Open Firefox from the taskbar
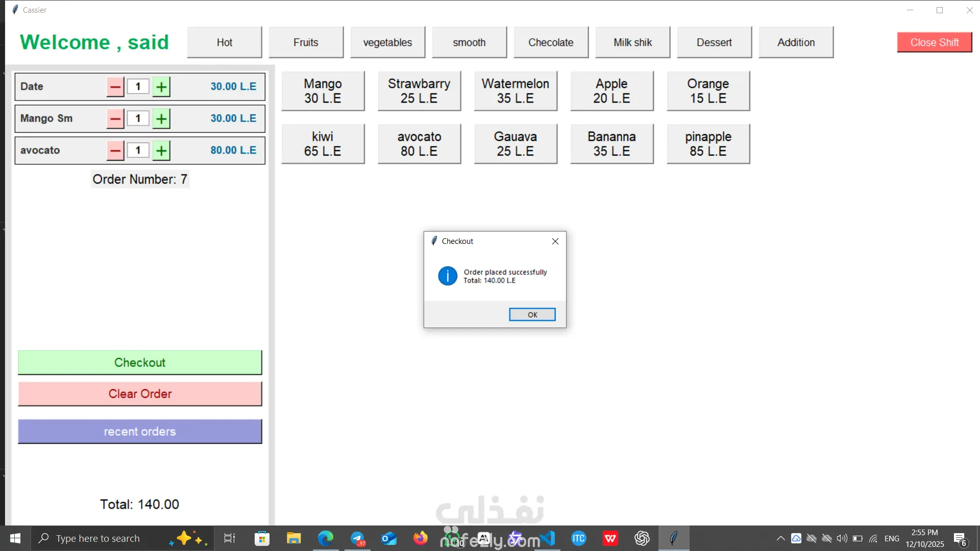Viewport: 980px width, 551px height. tap(421, 538)
